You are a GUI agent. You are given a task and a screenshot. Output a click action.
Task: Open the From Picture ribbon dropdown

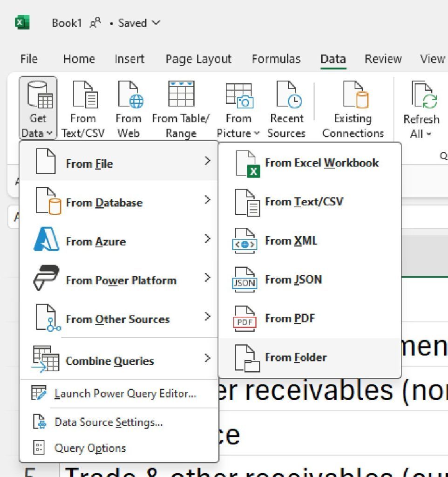(x=238, y=109)
